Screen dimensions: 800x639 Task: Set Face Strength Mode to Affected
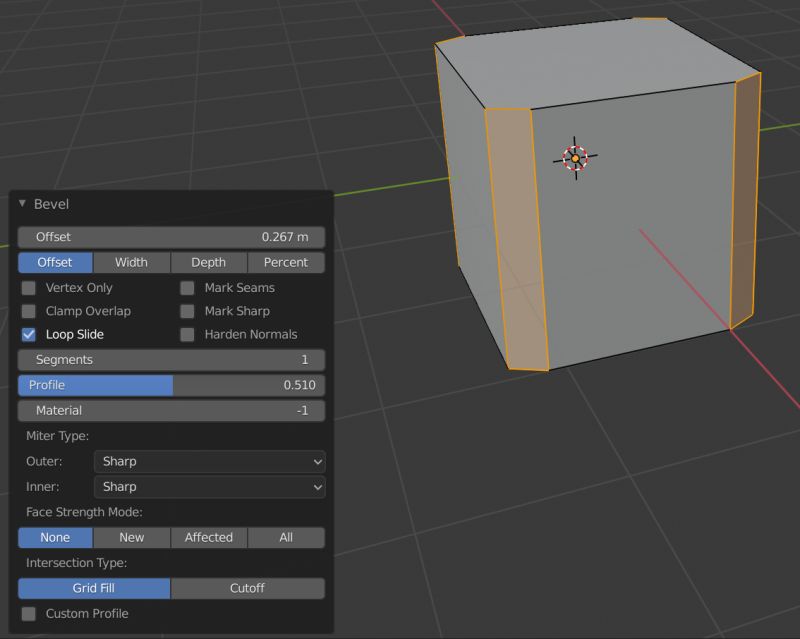pos(208,537)
